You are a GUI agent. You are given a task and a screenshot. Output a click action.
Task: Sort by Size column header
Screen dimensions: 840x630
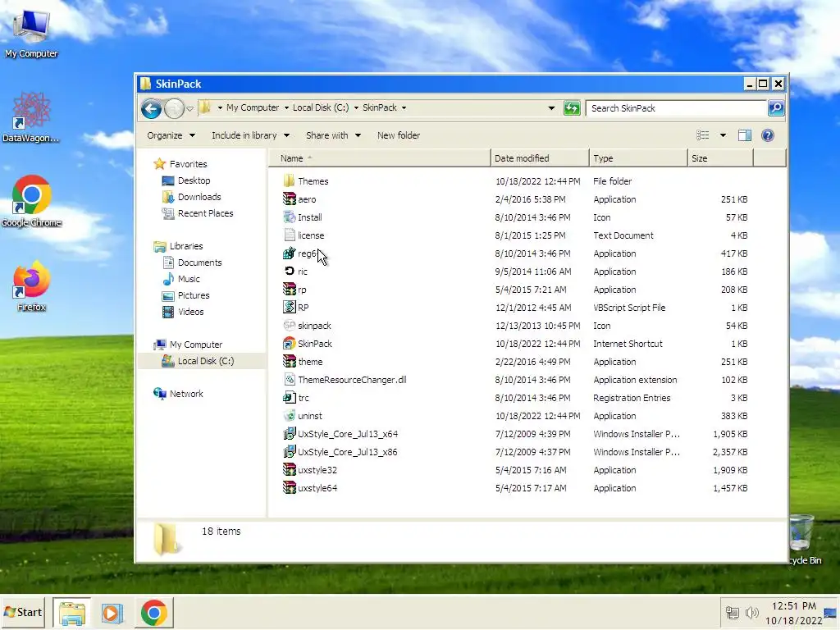coord(720,158)
